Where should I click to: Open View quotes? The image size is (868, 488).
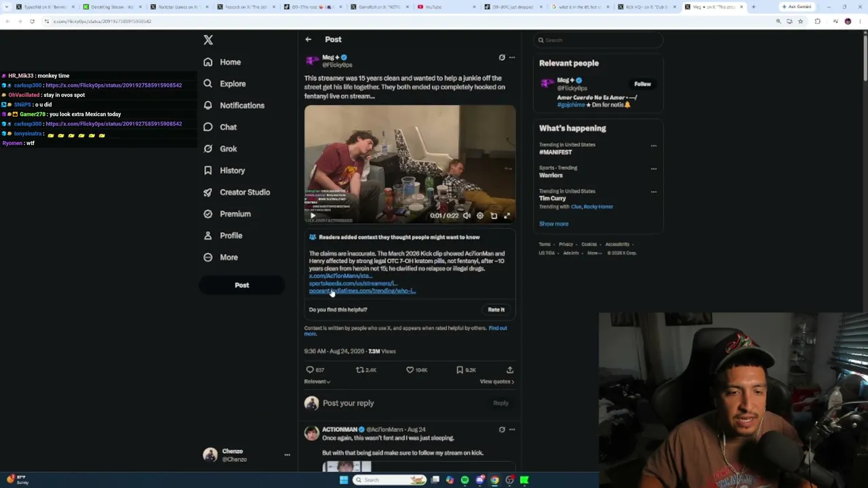(497, 382)
